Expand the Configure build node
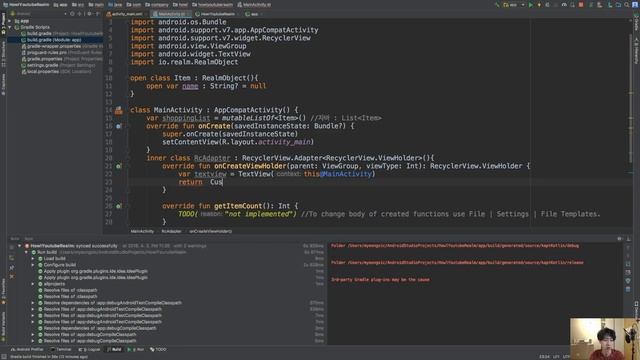 (x=33, y=265)
